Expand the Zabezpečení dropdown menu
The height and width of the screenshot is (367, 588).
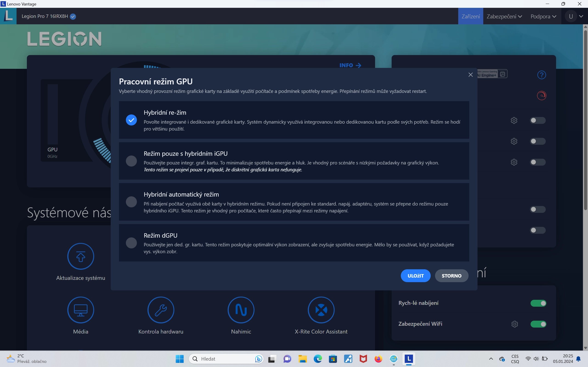pyautogui.click(x=504, y=16)
